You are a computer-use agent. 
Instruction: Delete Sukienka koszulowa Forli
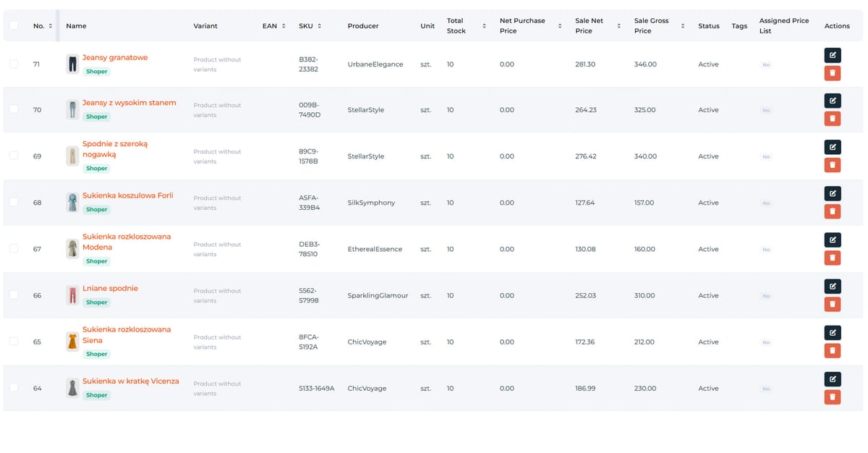(x=833, y=211)
